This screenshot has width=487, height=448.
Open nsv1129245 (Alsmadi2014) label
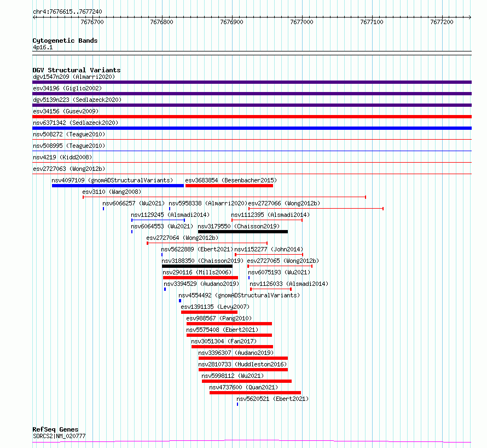[170, 215]
